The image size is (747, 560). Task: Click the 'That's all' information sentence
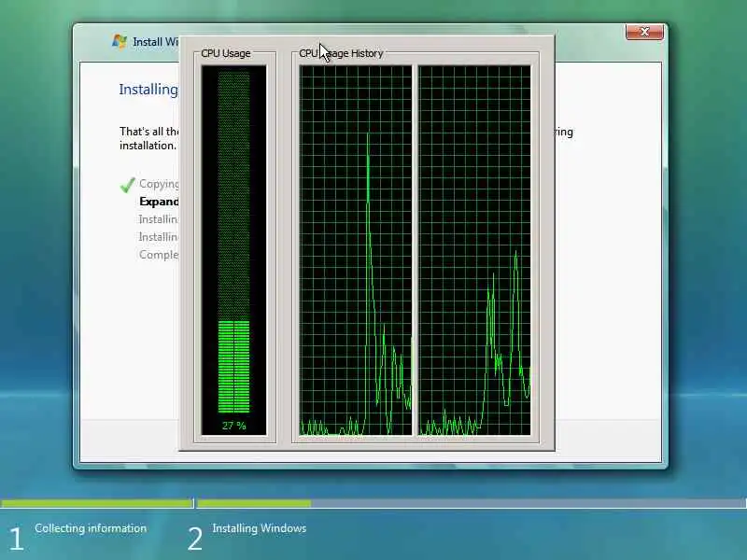[x=149, y=138]
